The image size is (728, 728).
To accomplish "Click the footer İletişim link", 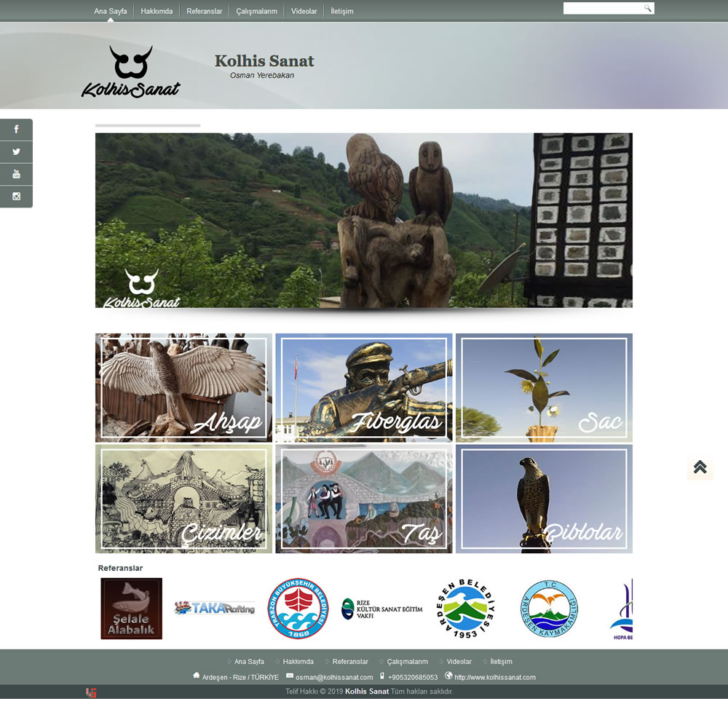I will [502, 662].
